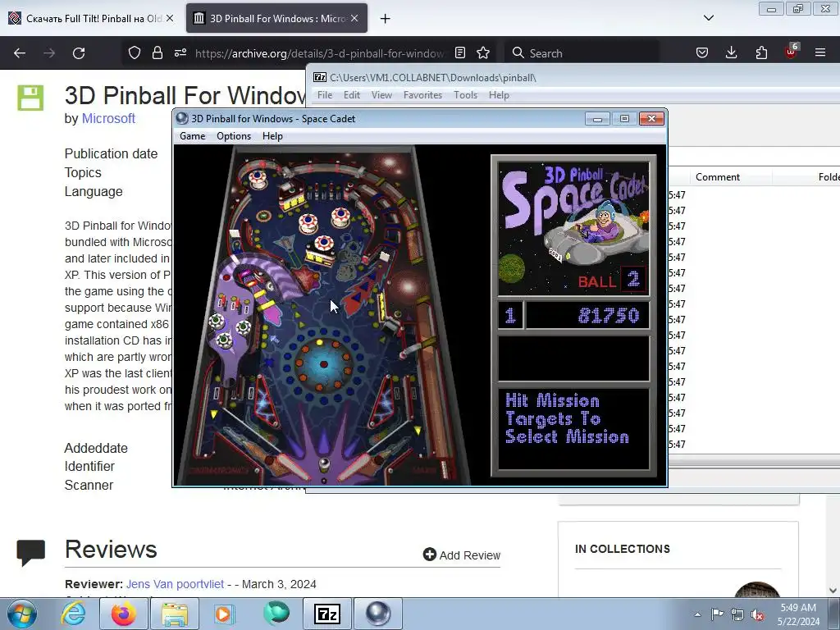
Task: Maximize the 3D Pinball window
Action: tap(624, 118)
